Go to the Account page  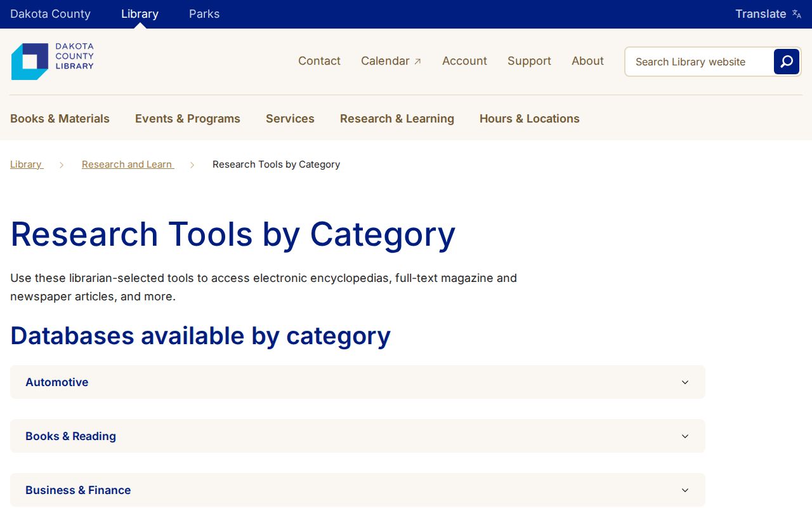click(464, 61)
